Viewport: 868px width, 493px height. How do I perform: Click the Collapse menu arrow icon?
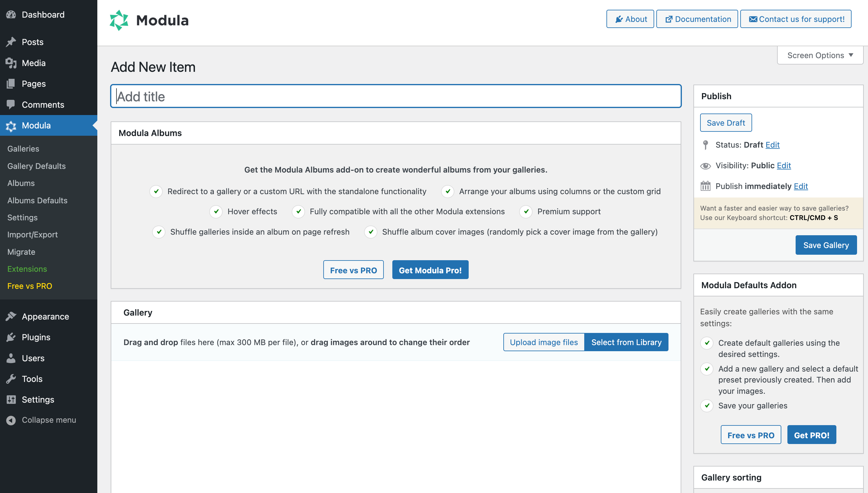click(11, 420)
